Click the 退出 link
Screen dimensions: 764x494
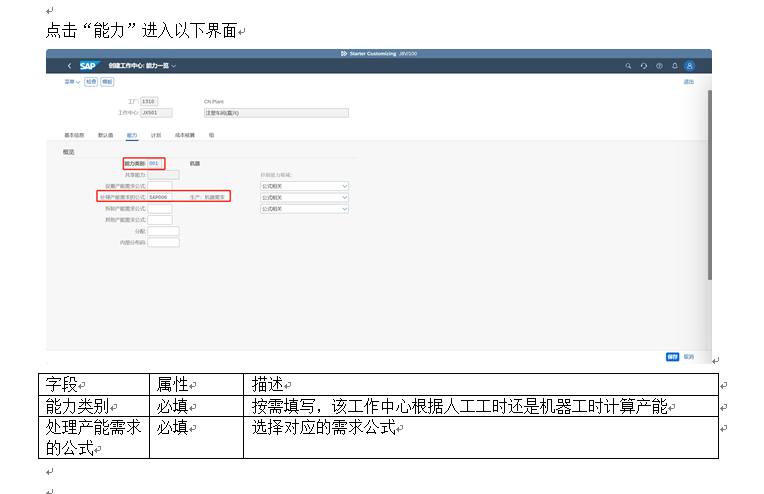tap(688, 82)
